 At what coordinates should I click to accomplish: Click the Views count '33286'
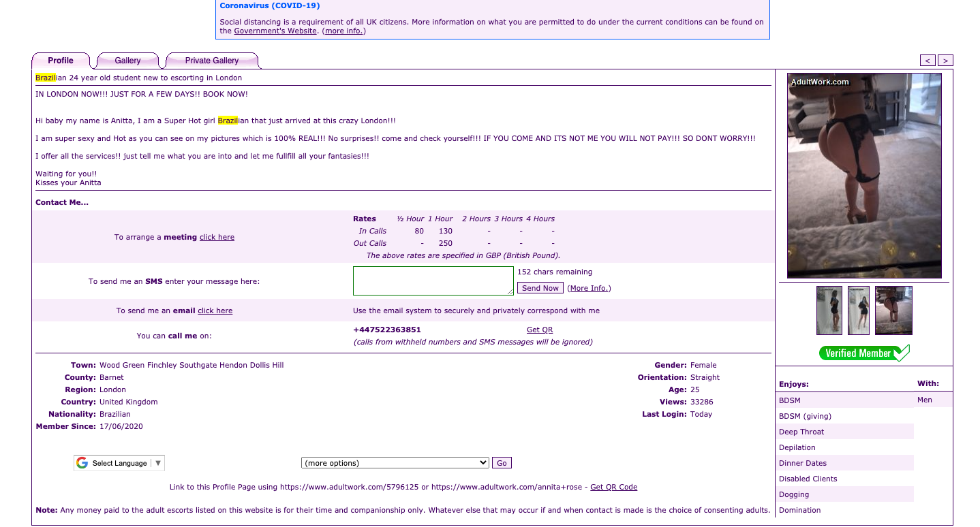[702, 402]
